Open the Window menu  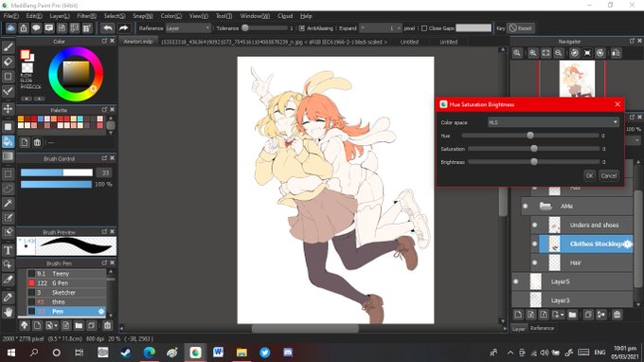(x=255, y=16)
